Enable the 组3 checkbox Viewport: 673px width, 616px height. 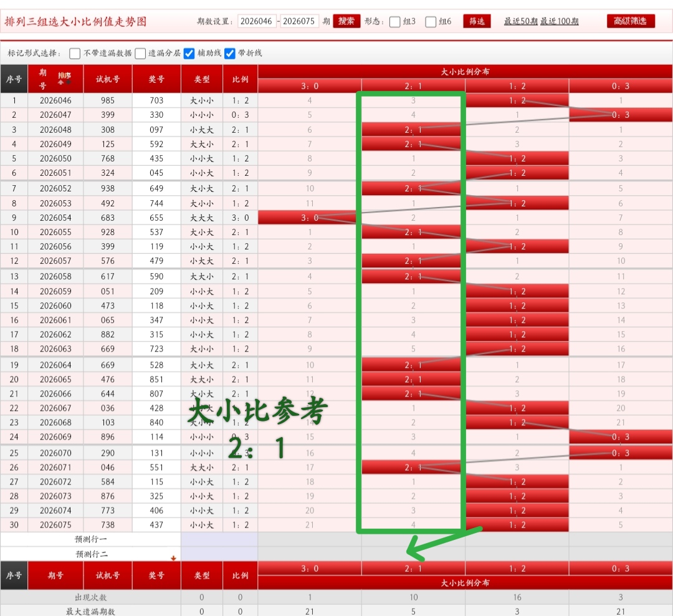point(394,21)
